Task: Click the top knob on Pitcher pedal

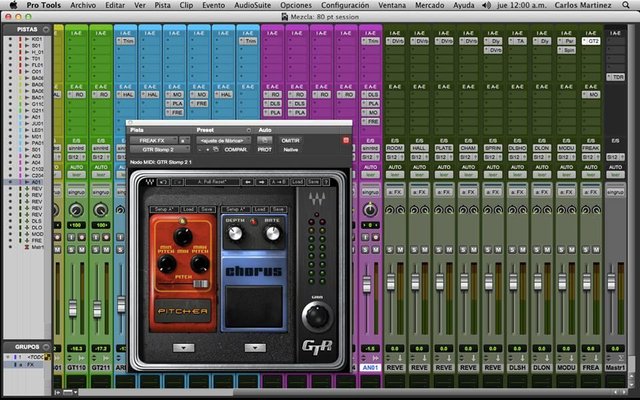Action: click(182, 236)
